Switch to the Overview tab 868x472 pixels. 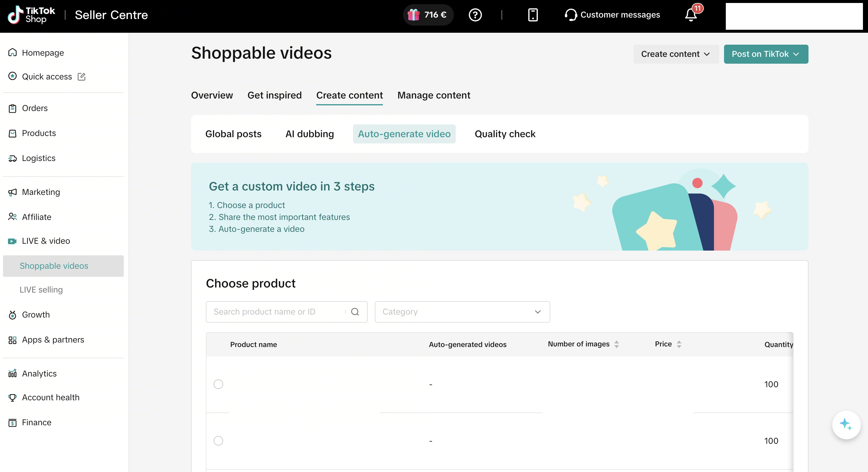coord(212,96)
